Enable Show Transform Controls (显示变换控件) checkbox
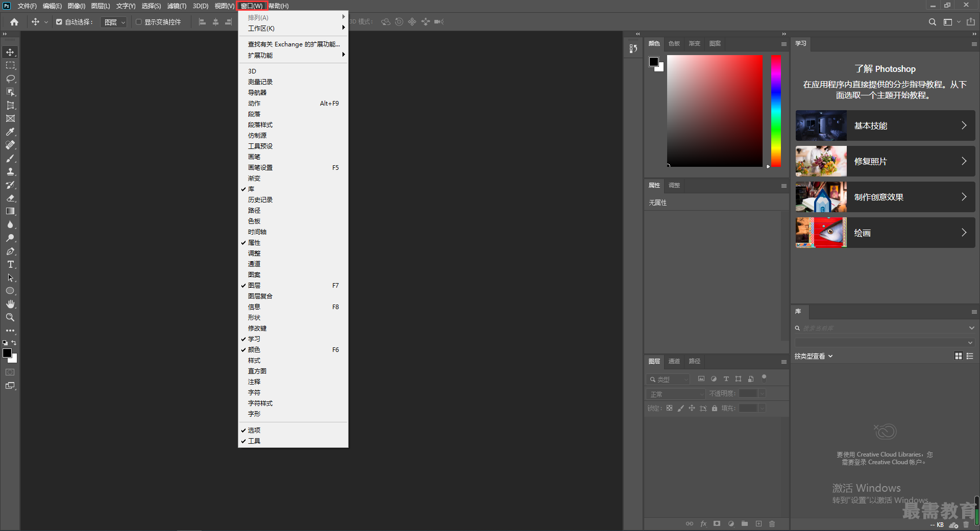Viewport: 980px width, 531px height. (138, 22)
